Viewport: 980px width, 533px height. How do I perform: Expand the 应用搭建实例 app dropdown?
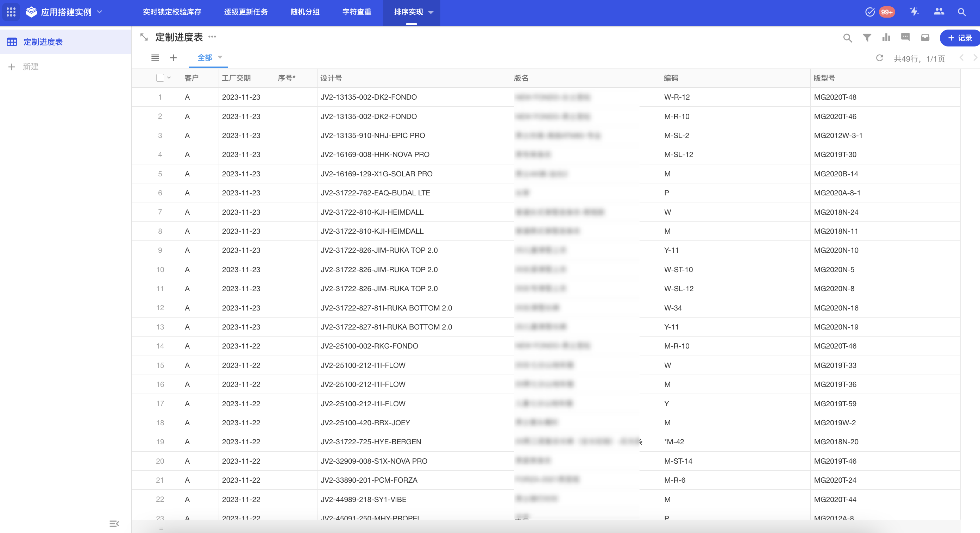(100, 12)
